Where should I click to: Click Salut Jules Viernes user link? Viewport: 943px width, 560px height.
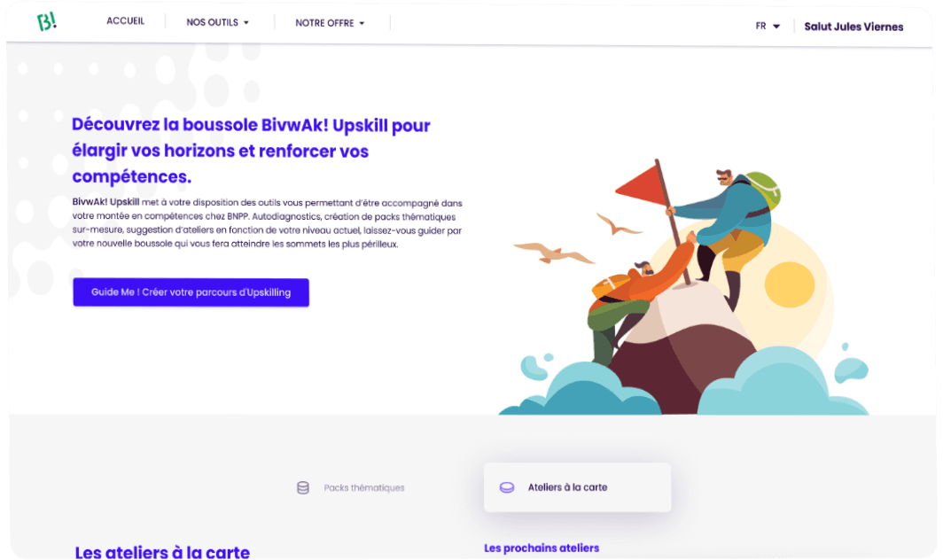853,27
